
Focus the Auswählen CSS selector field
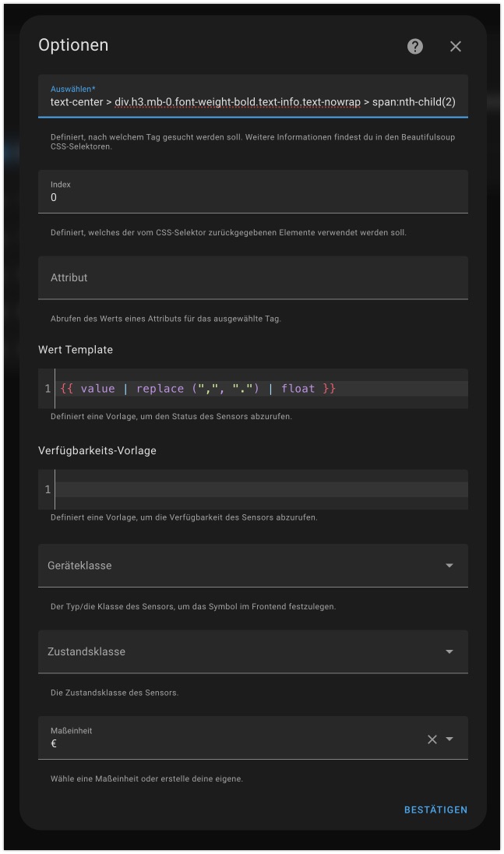[x=253, y=96]
